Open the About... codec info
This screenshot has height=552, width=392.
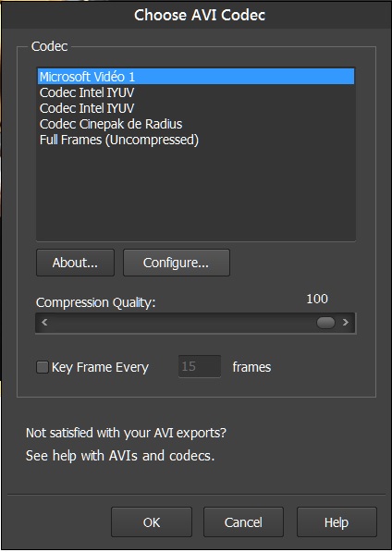pyautogui.click(x=75, y=263)
